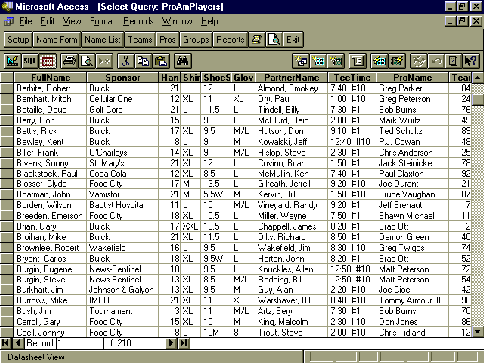Click the Copy toolbar icon
The width and height of the screenshot is (484, 363).
(144, 61)
